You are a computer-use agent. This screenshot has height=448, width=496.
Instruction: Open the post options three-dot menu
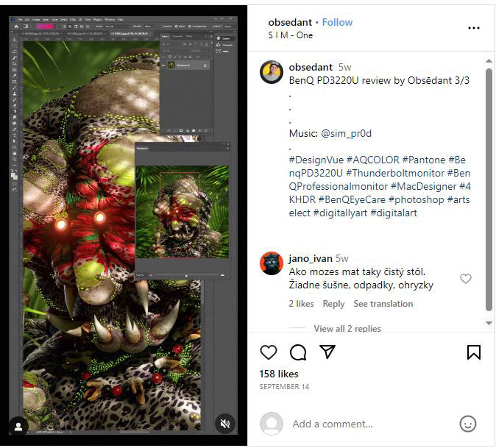(473, 28)
